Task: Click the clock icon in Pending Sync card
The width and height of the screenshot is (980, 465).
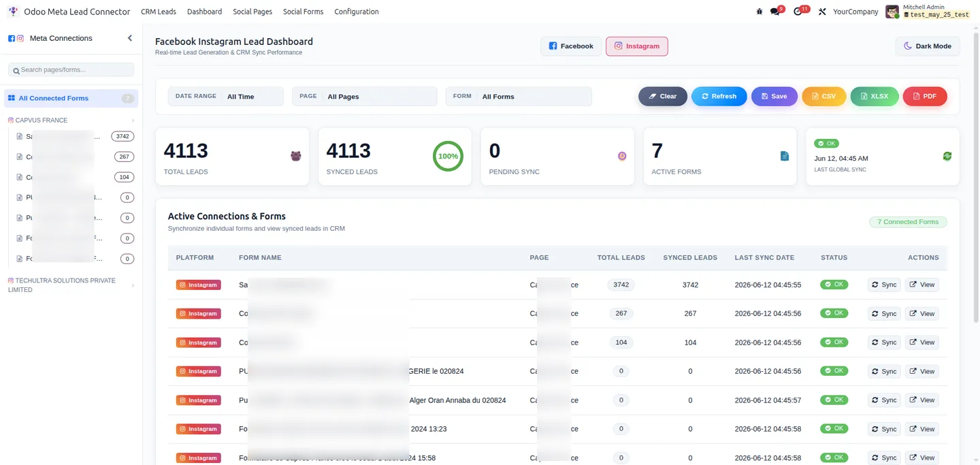Action: 622,156
